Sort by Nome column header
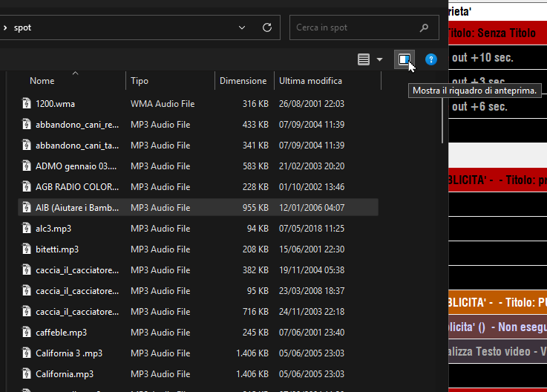Viewport: 547px width, 392px height. [42, 81]
